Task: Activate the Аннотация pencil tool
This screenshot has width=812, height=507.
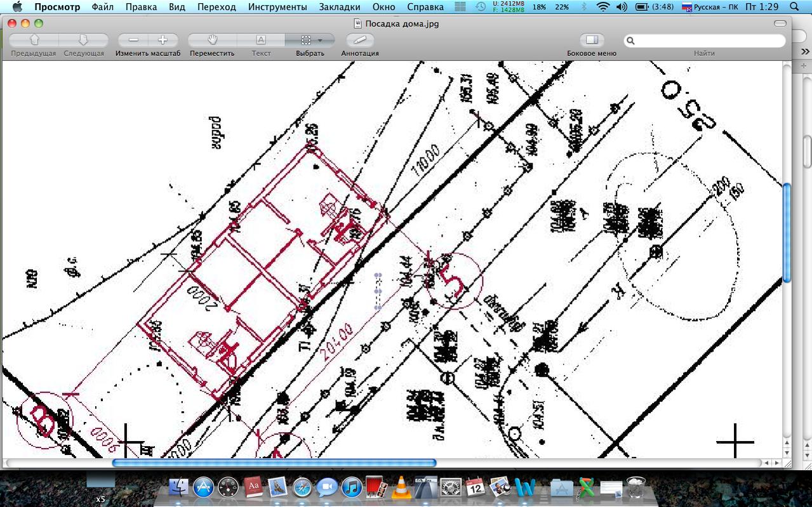Action: click(360, 40)
